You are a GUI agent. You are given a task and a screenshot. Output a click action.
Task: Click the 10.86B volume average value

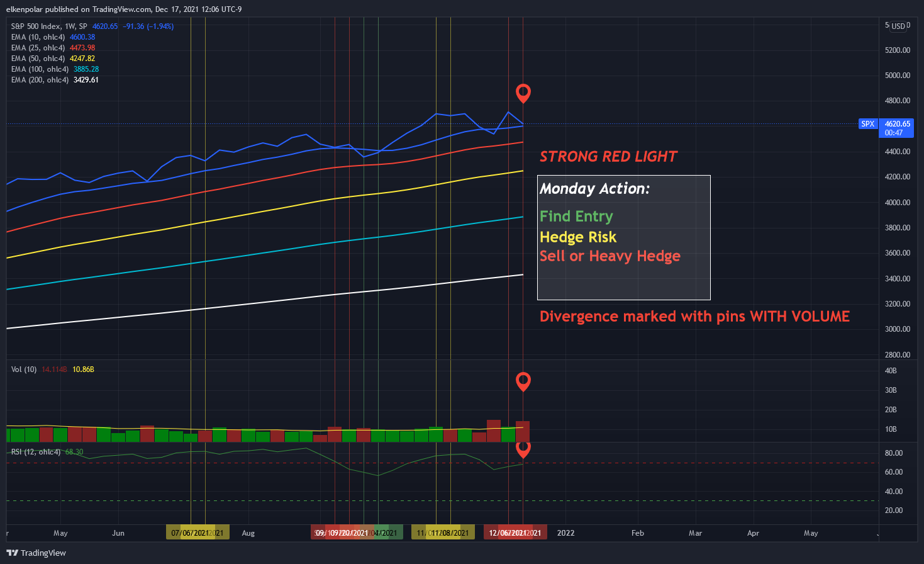[83, 369]
